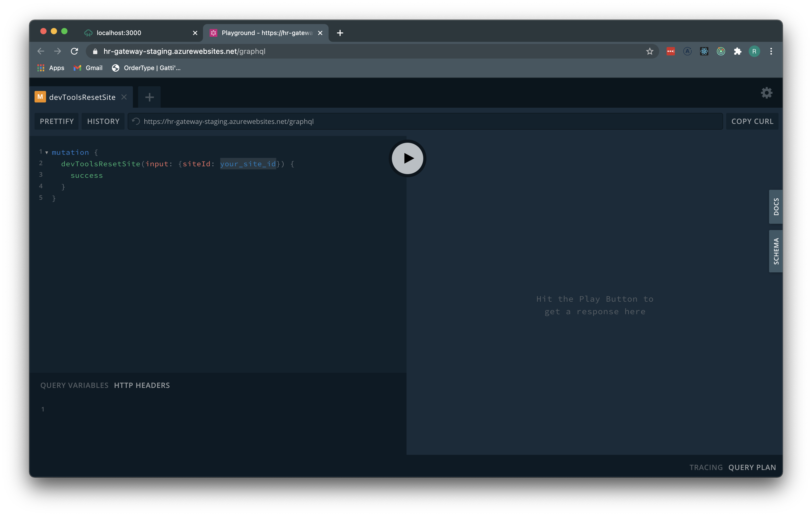The width and height of the screenshot is (812, 516).
Task: Open the React developer tools extension icon
Action: click(x=704, y=51)
